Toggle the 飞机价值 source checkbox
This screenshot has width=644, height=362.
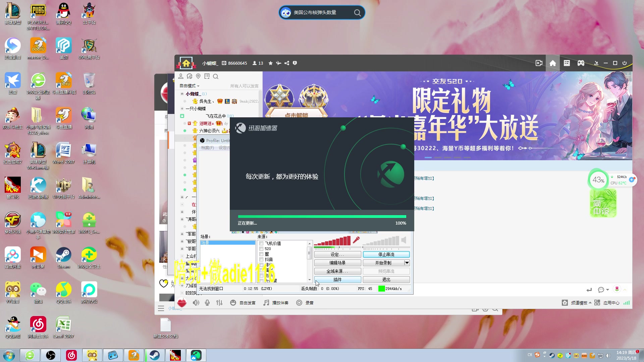[x=261, y=243]
